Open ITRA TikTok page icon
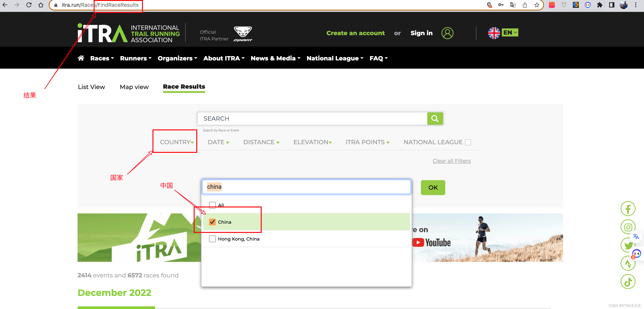The height and width of the screenshot is (309, 644). click(628, 282)
